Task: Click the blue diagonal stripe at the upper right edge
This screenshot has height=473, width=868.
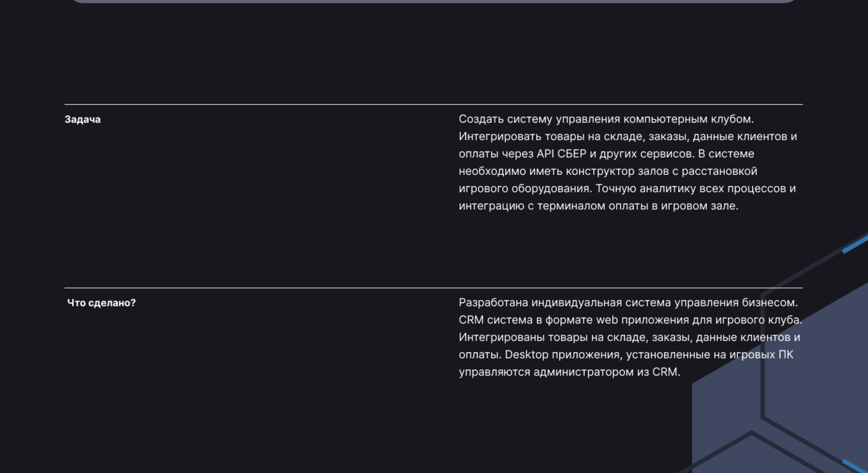Action: [x=855, y=244]
